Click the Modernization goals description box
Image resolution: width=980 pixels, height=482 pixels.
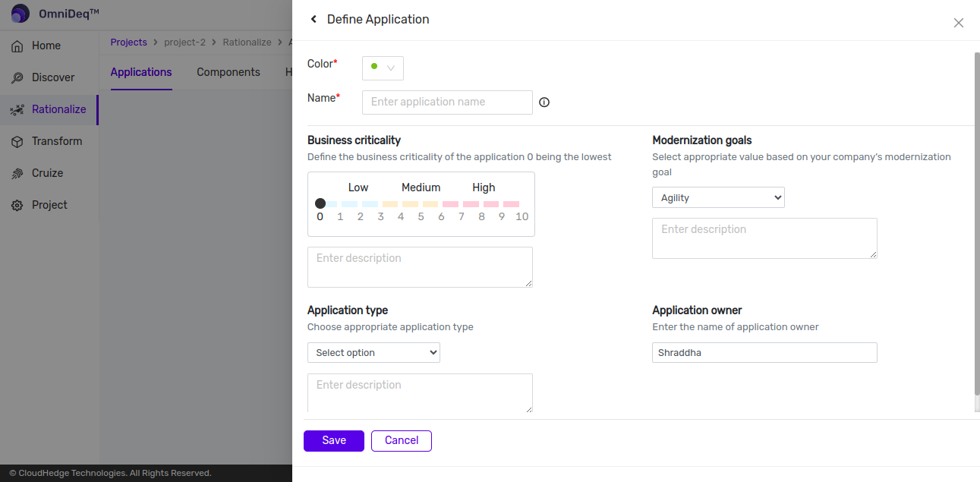[x=764, y=238]
